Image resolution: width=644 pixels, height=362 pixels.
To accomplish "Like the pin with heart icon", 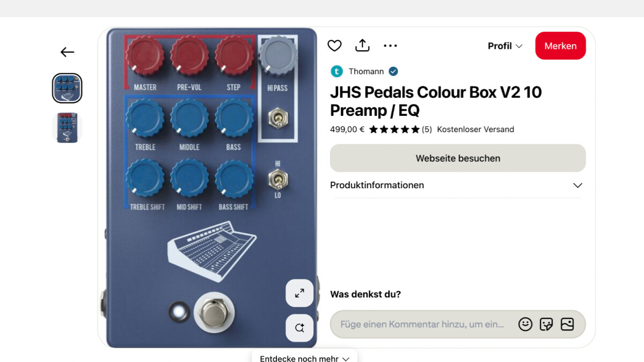I will (334, 46).
